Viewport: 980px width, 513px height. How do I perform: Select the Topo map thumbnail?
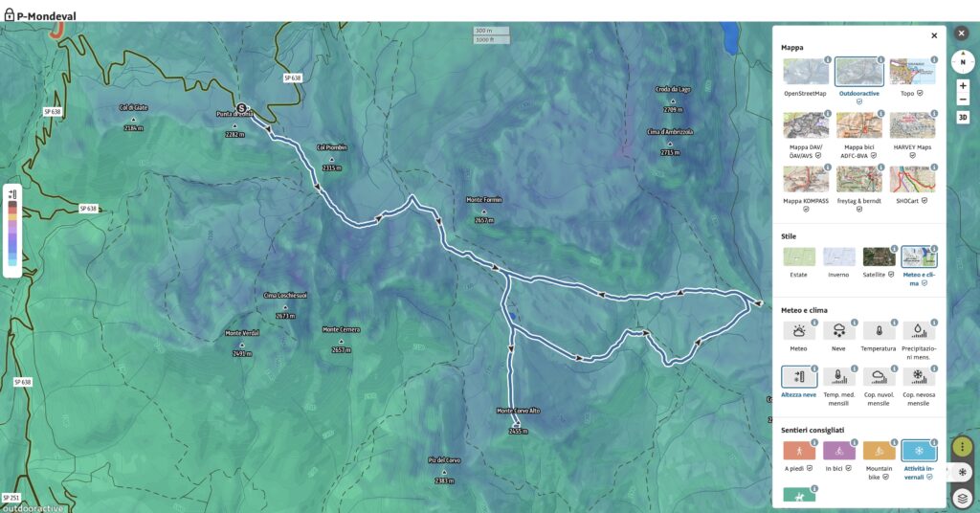click(912, 72)
